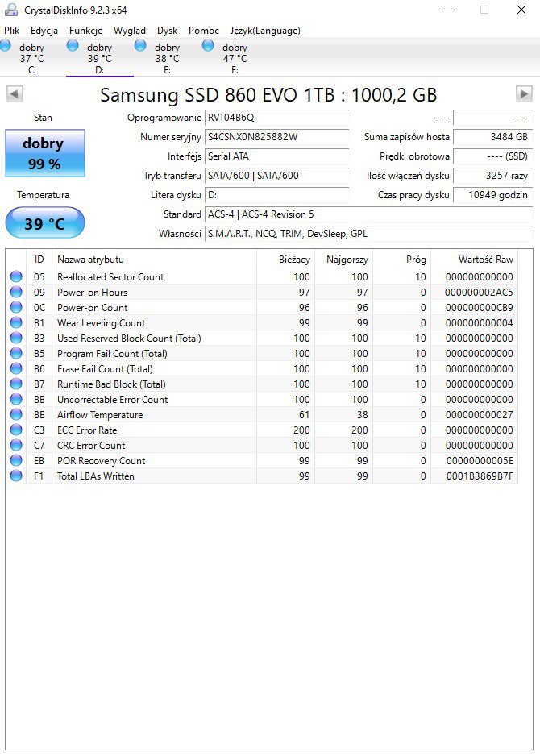The height and width of the screenshot is (756, 540).
Task: Open the Wygląd menu
Action: [129, 31]
